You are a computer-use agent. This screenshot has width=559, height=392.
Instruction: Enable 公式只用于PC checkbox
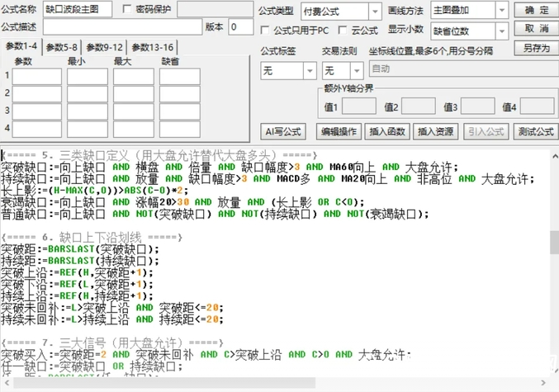(x=265, y=30)
